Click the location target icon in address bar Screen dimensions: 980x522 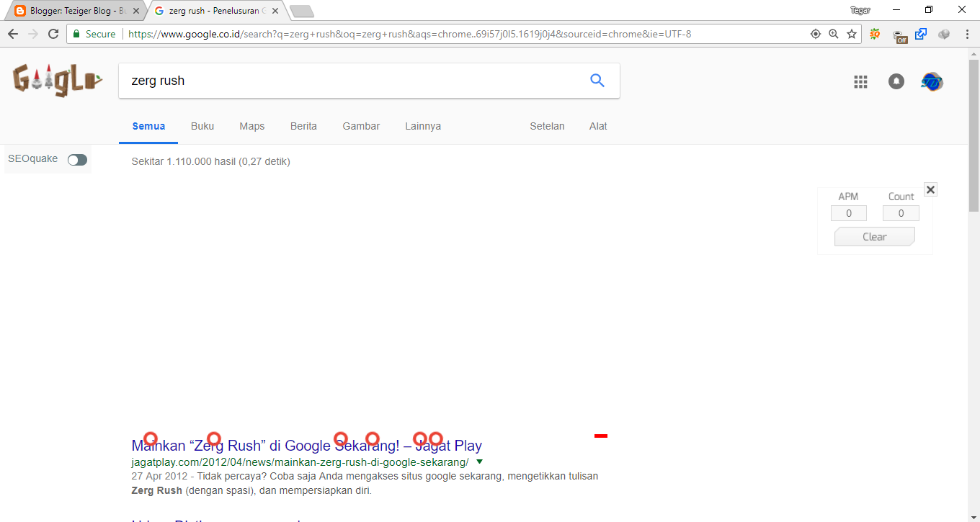pyautogui.click(x=816, y=34)
